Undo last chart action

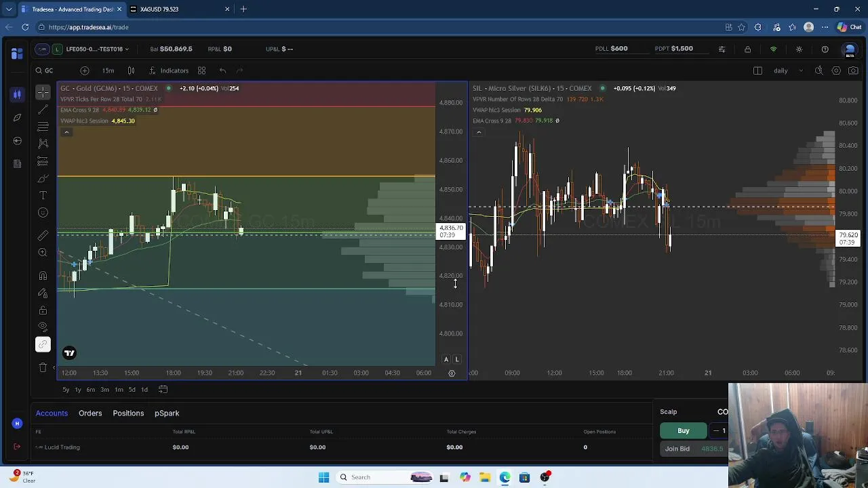222,70
